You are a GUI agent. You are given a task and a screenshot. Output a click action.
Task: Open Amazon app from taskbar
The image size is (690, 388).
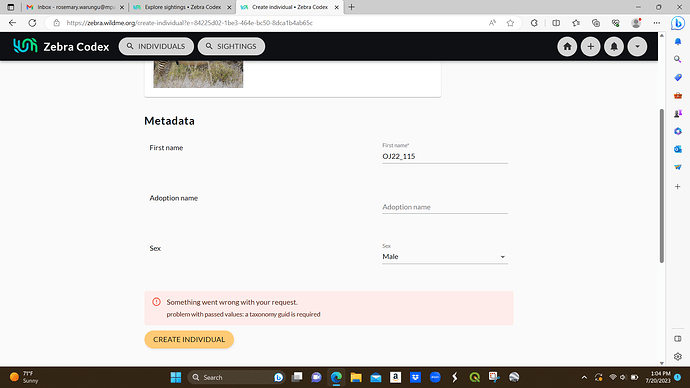point(395,377)
